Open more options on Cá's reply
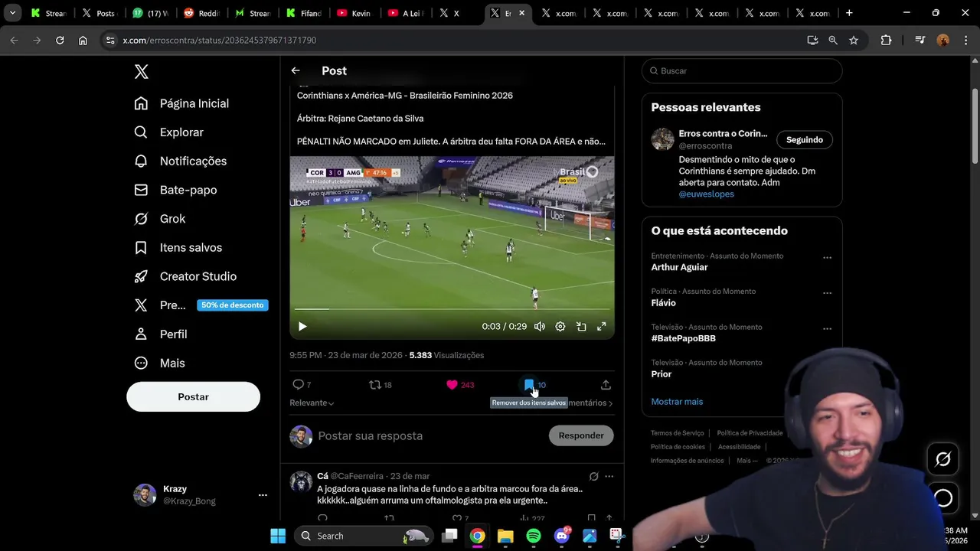 609,476
